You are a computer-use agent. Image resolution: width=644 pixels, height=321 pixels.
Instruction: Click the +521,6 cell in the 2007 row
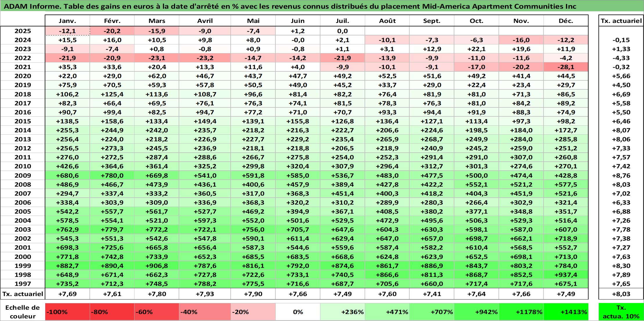566,193
